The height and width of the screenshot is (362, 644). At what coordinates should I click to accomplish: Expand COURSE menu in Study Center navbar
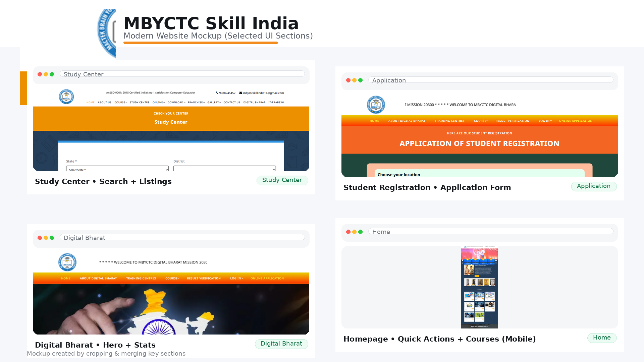[x=121, y=103]
